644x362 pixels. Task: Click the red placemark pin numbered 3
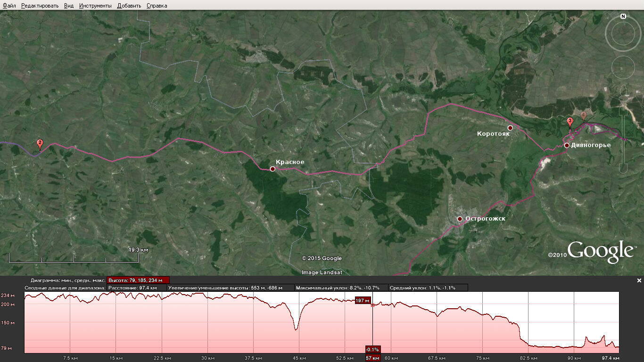pyautogui.click(x=570, y=122)
